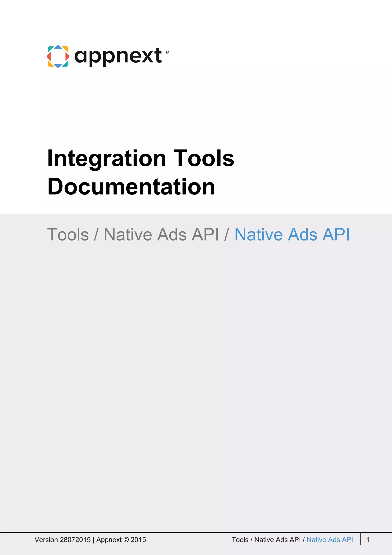The image size is (392, 555).
Task: Click the blue footer 'Native Ads API' link
Action: tap(330, 540)
